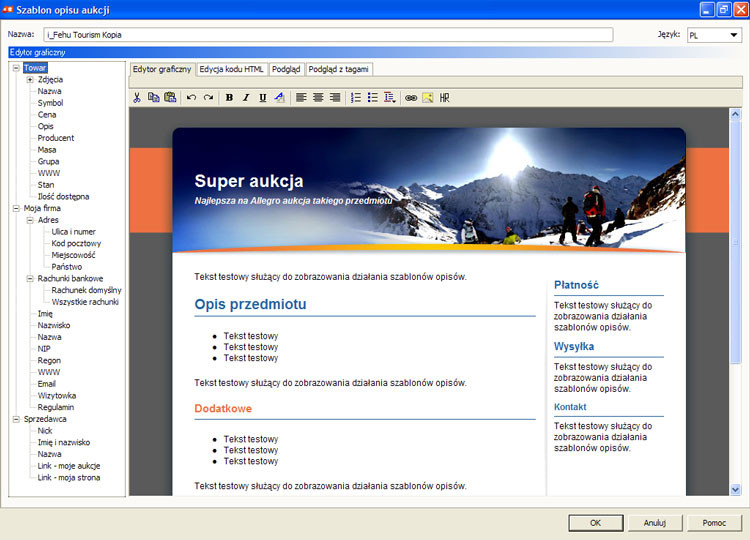The height and width of the screenshot is (540, 750).
Task: Select Symbol in the tree
Action: tap(50, 103)
